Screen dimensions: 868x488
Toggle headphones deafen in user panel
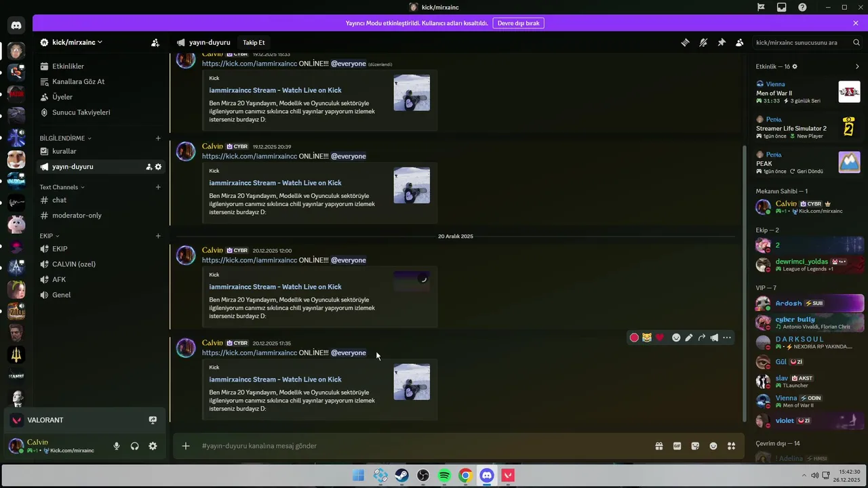point(134,446)
